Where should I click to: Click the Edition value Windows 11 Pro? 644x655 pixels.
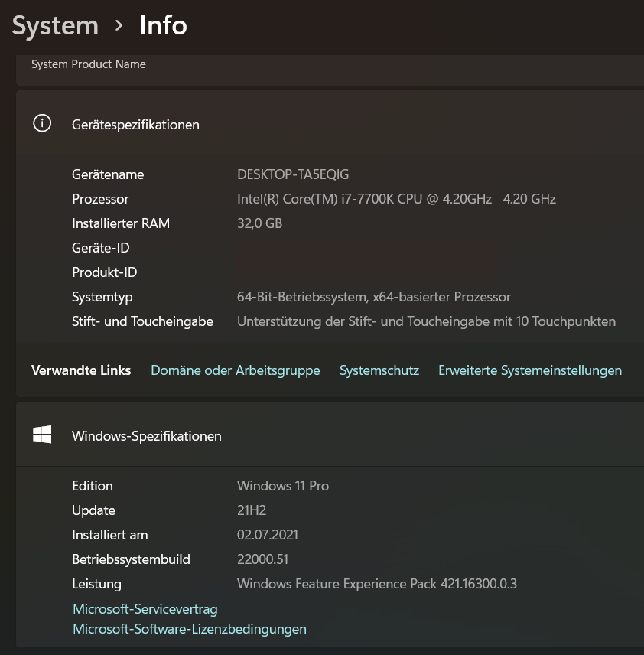point(283,486)
